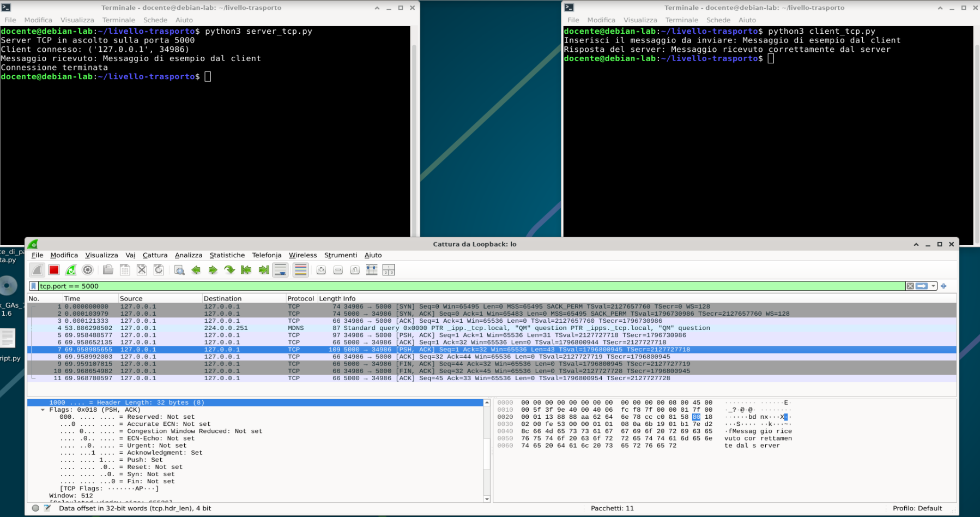Open Wireshark Vai menu
This screenshot has height=517, width=980.
130,255
